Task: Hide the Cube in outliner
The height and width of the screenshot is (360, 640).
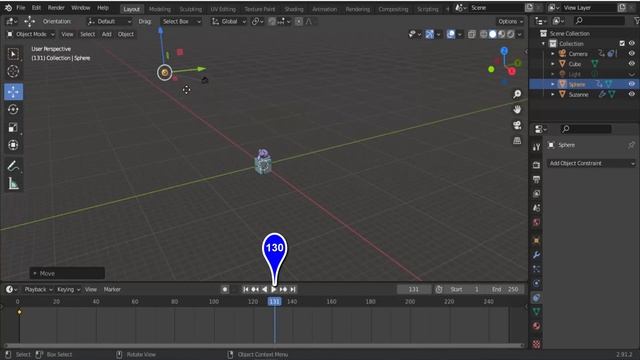Action: (631, 64)
